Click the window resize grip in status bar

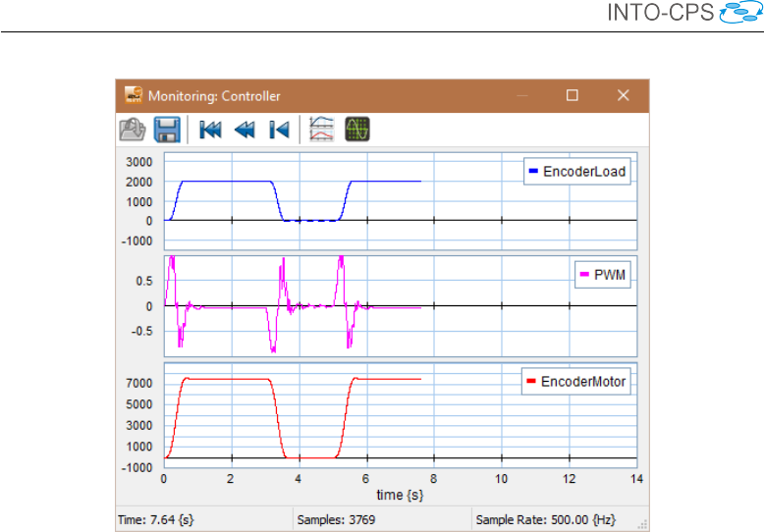coord(642,524)
